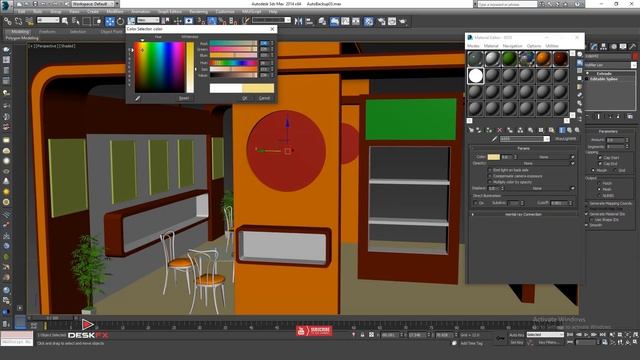
Task: Click the Angle Snap toggle icon
Action: (x=212, y=21)
